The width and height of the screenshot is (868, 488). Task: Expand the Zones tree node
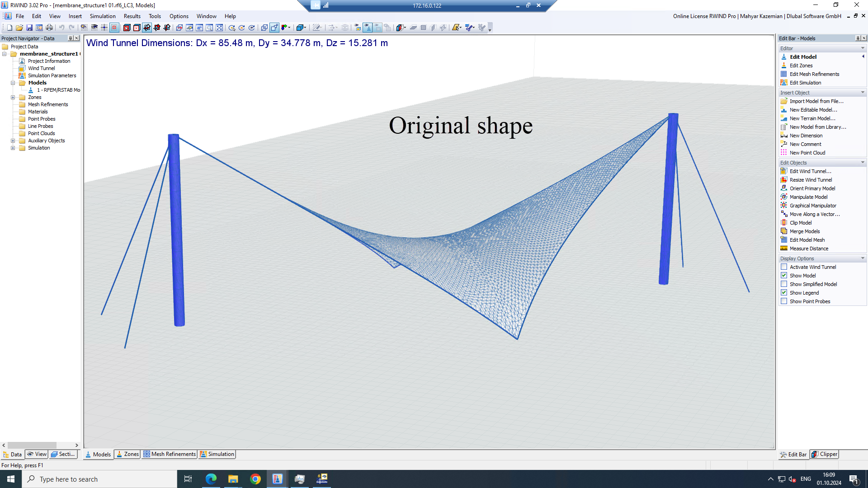tap(13, 97)
